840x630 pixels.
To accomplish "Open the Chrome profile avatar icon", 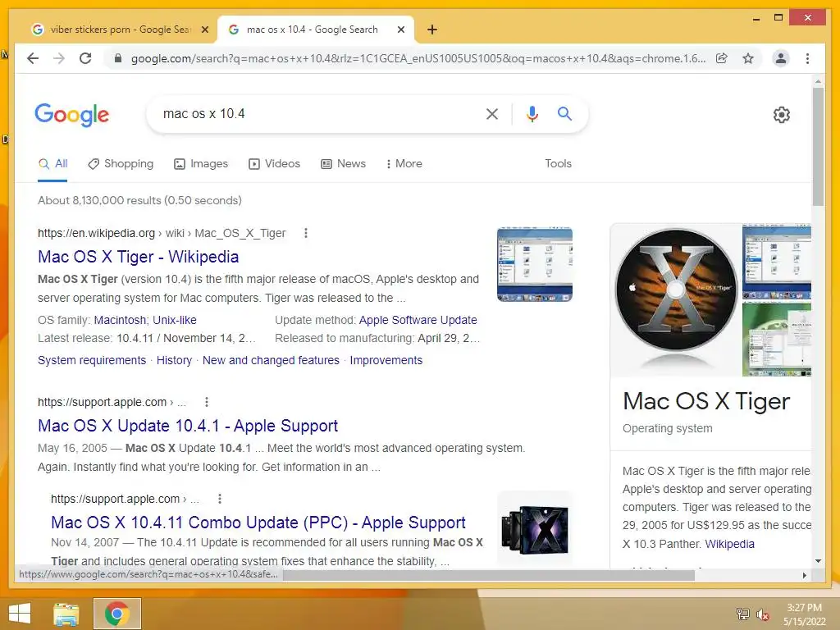I will [781, 58].
